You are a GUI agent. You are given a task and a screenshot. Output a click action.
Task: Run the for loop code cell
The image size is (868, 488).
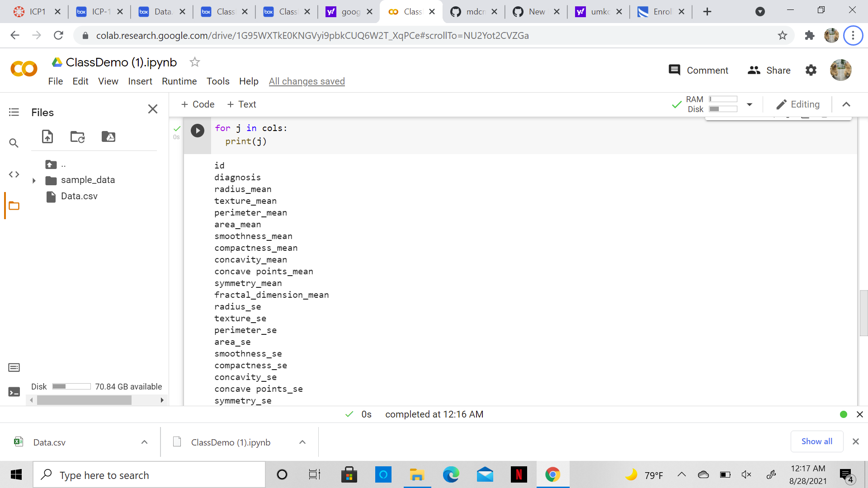(198, 131)
